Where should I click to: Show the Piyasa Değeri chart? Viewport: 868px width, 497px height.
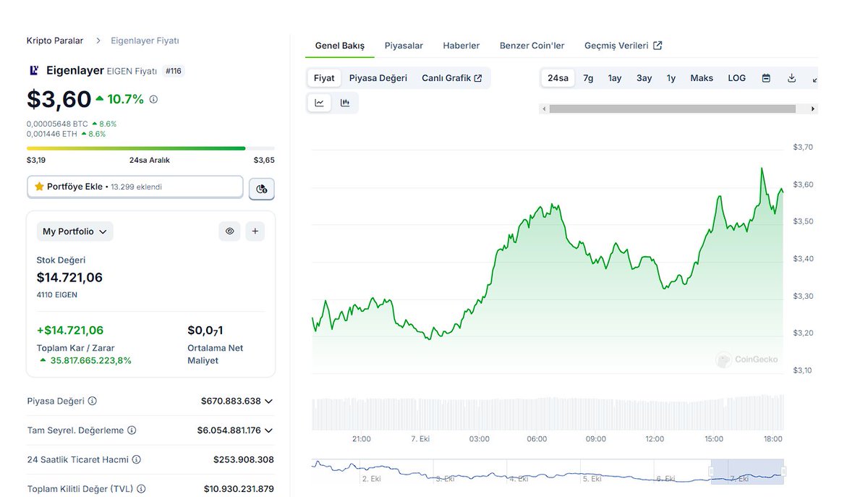[378, 78]
